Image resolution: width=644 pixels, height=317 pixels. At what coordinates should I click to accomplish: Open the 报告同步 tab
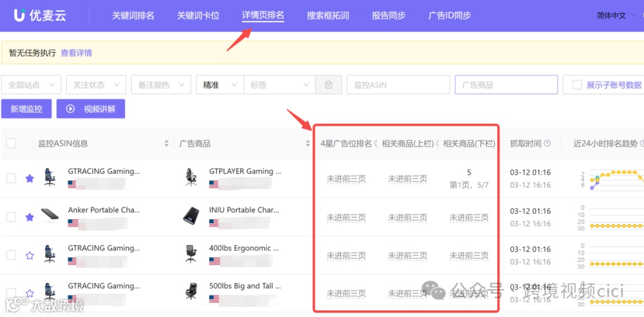click(389, 15)
